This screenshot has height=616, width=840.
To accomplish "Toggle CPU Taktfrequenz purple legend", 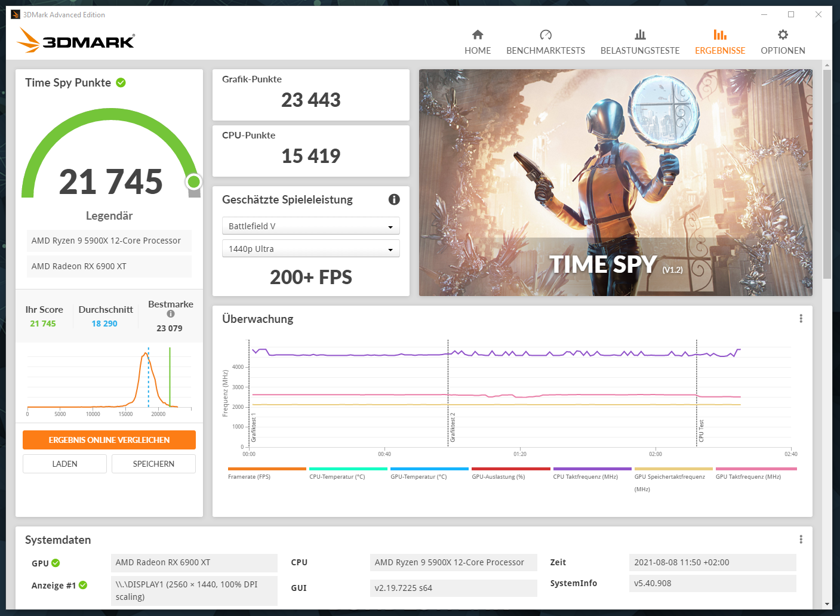I will tap(592, 469).
